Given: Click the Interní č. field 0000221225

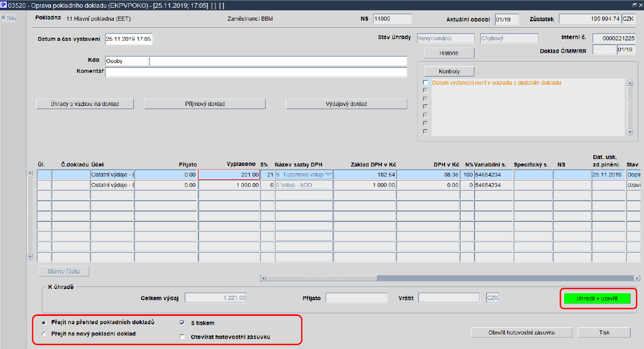Looking at the screenshot, I should (614, 38).
